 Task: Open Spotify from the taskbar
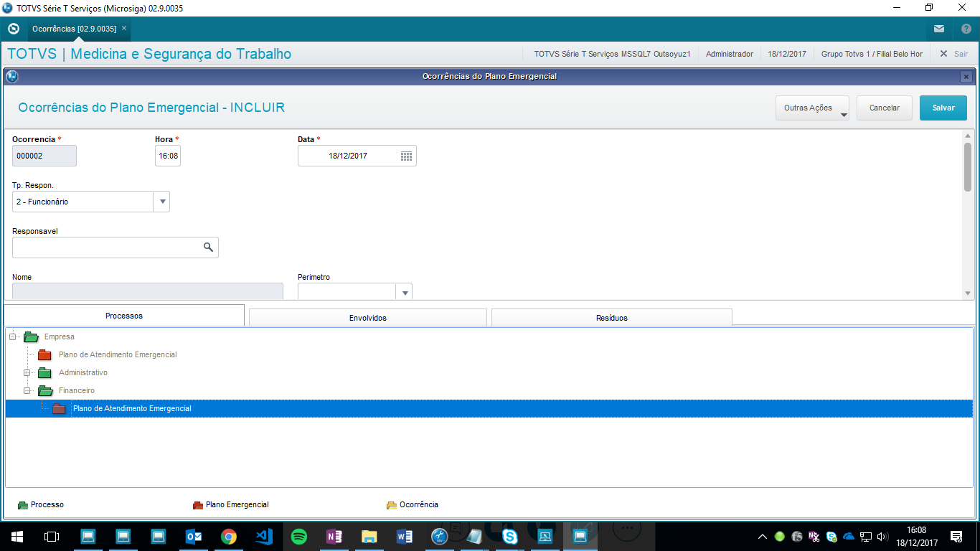pyautogui.click(x=299, y=536)
